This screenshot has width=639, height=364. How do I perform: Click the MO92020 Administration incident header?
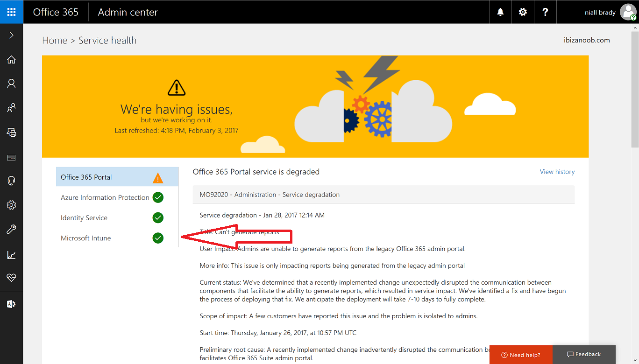click(383, 195)
